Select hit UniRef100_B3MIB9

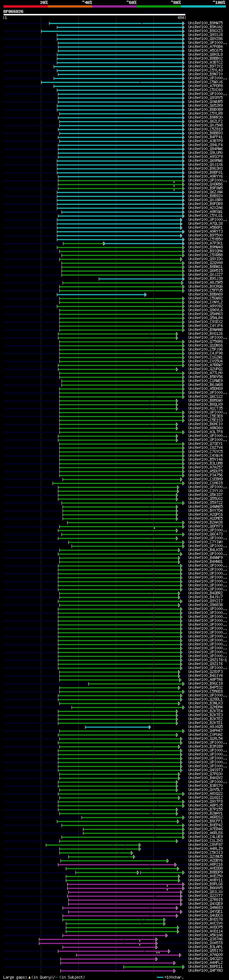[x=205, y=746]
